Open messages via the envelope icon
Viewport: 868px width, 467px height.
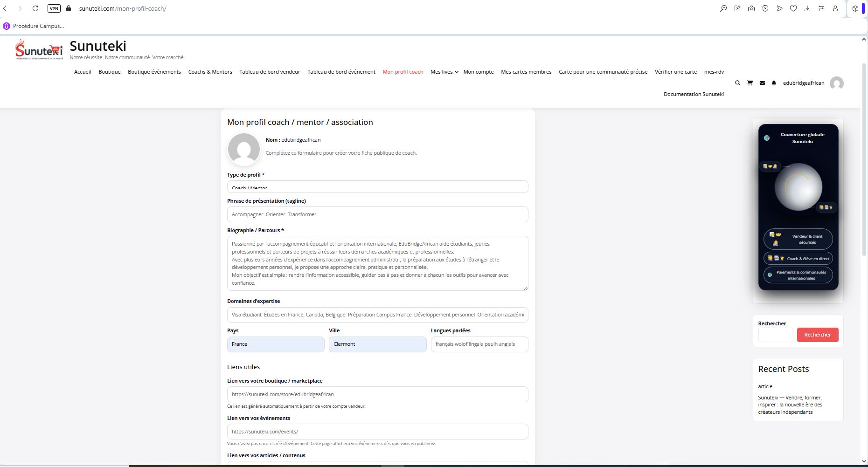pos(762,83)
